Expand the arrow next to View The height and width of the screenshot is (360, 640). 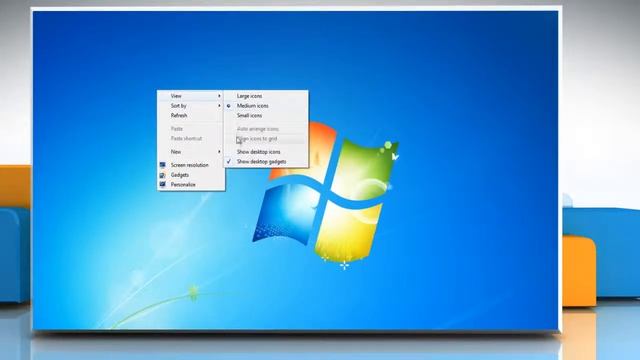click(x=220, y=96)
